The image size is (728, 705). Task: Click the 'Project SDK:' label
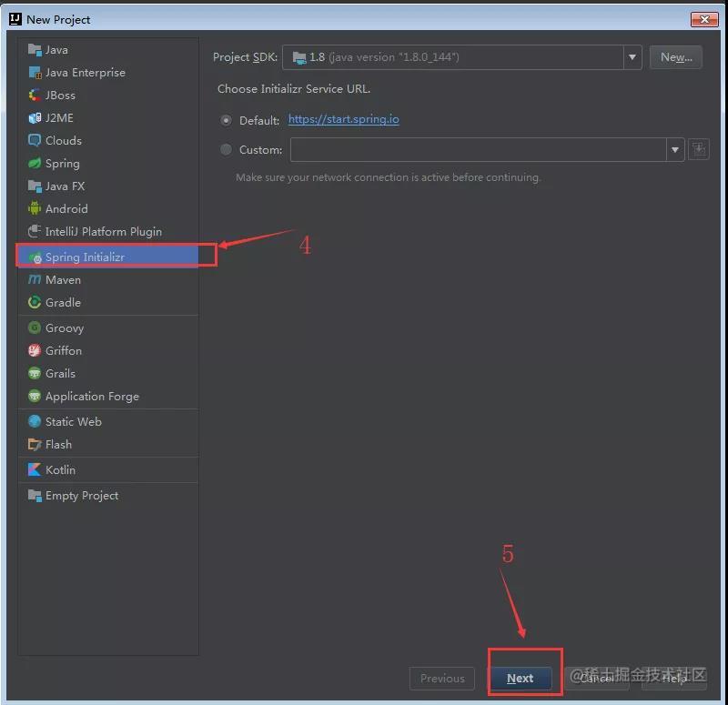coord(245,57)
